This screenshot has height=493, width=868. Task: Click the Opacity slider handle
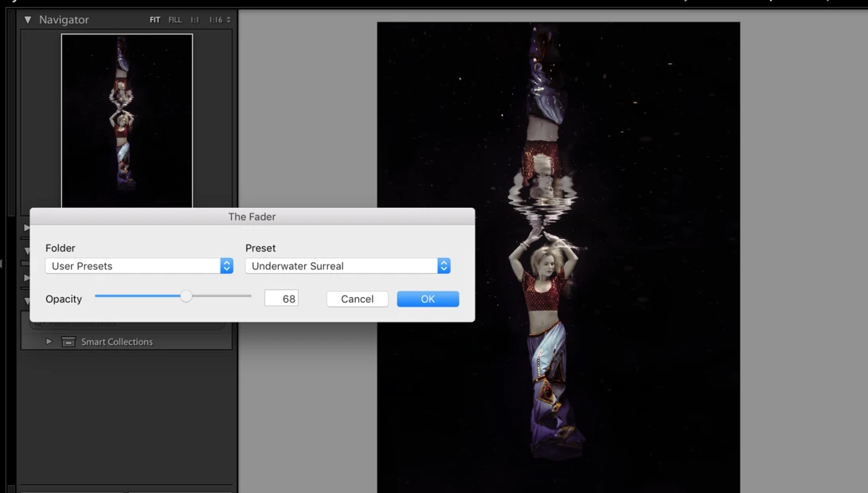186,296
